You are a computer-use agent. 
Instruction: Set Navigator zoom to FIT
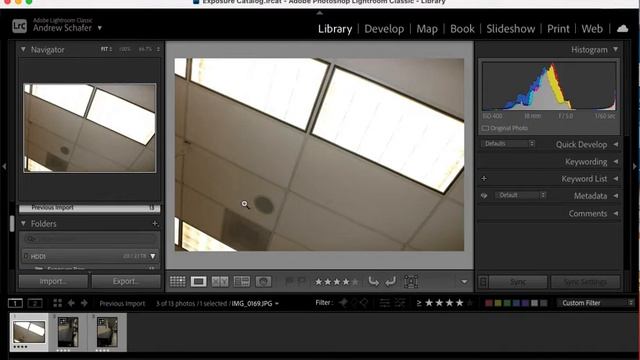(x=106, y=49)
